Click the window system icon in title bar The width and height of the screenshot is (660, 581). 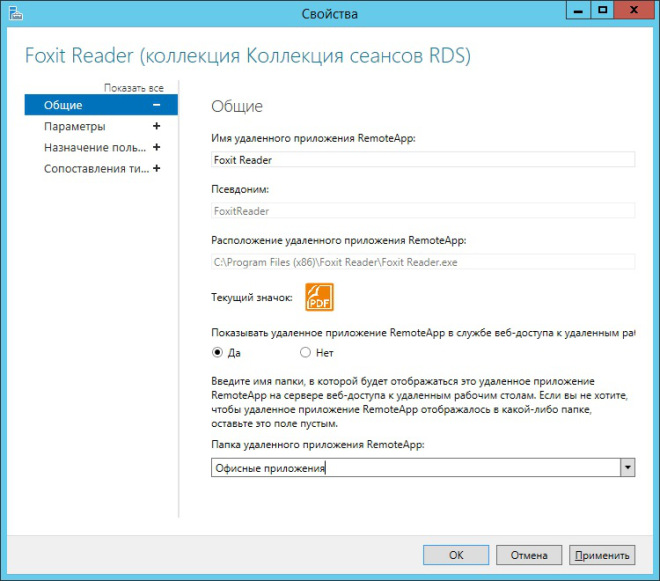tap(13, 13)
